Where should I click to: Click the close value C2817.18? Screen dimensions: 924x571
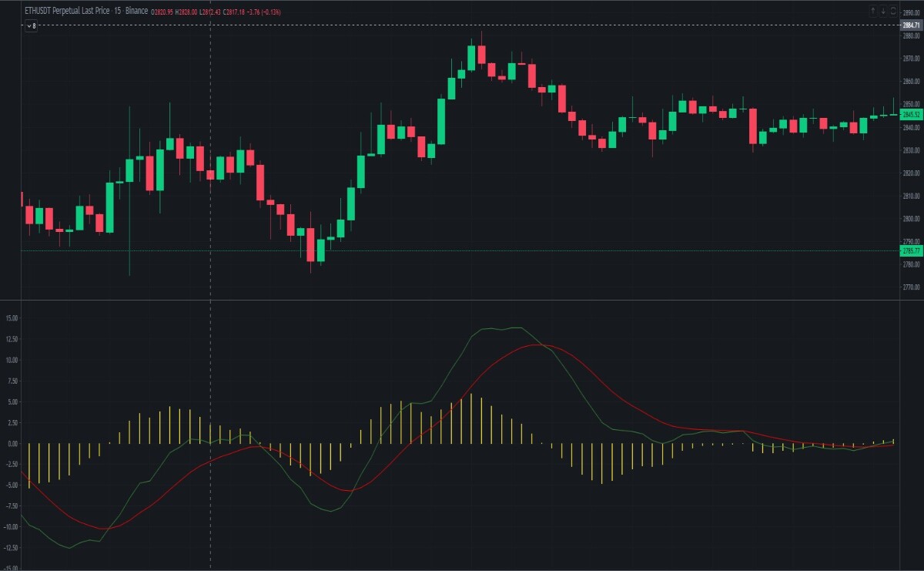coord(234,12)
